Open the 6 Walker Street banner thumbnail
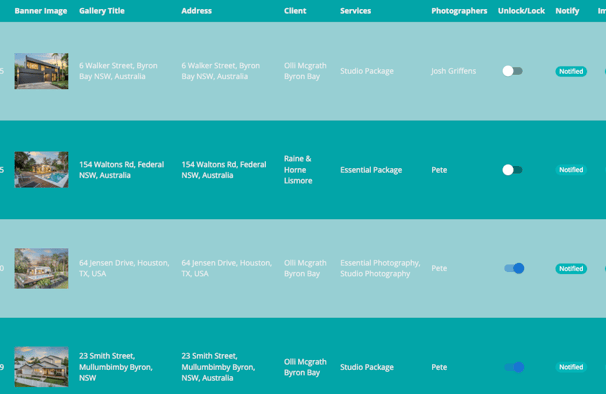 (x=41, y=71)
